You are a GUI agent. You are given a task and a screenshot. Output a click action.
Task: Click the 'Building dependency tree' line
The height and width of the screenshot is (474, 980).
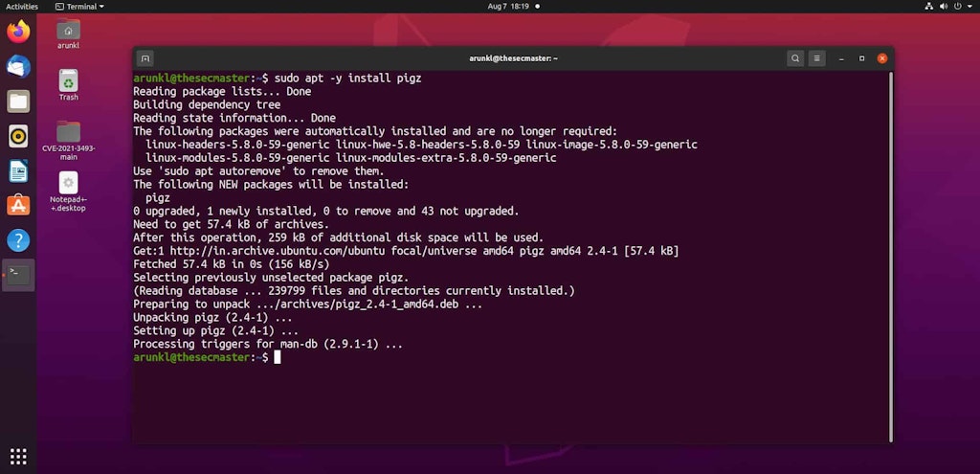[207, 104]
